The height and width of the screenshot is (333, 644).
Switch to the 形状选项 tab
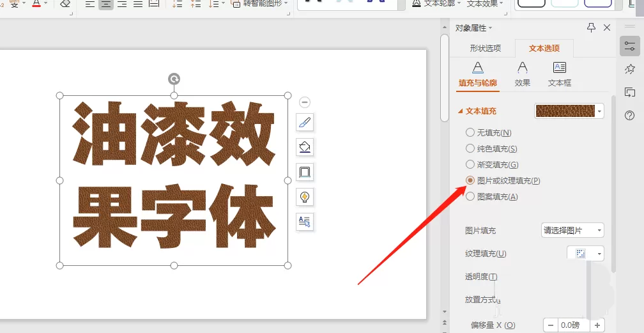click(x=486, y=48)
